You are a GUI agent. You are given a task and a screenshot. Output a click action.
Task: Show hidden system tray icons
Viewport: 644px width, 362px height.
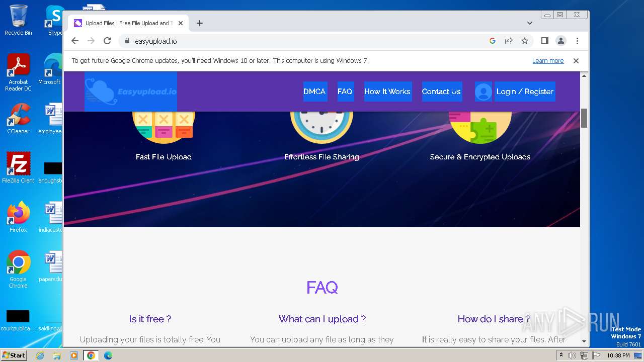pyautogui.click(x=561, y=355)
